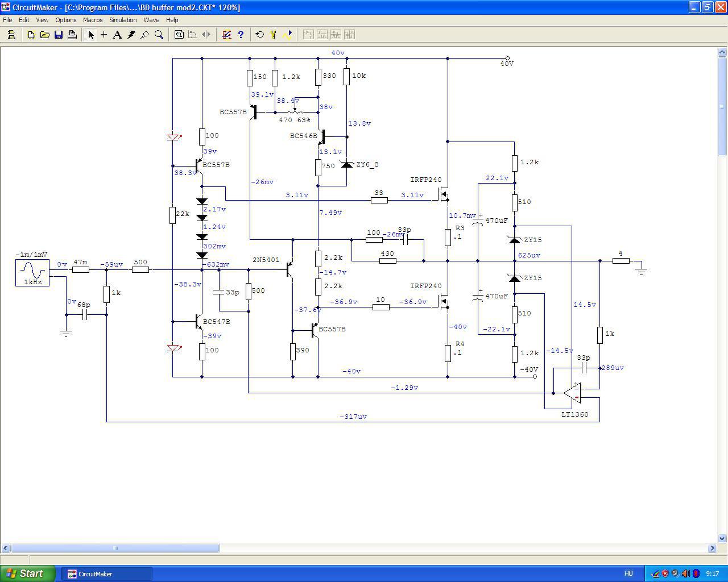Print the schematic
728x582 pixels.
pyautogui.click(x=72, y=35)
